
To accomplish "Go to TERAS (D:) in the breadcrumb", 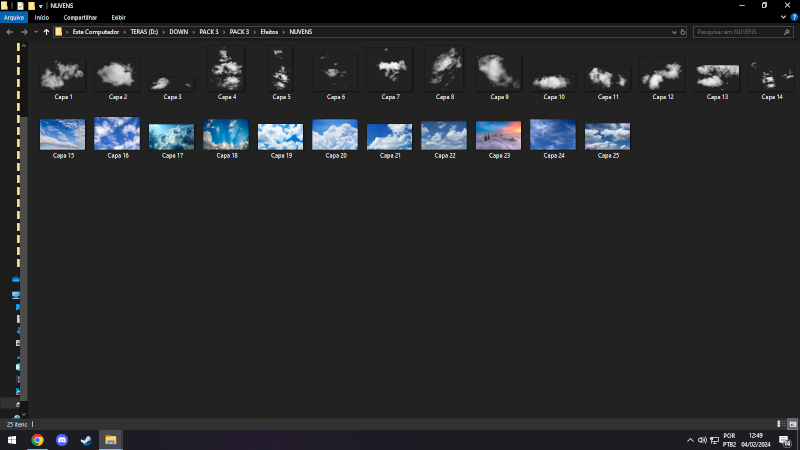I will coord(145,32).
